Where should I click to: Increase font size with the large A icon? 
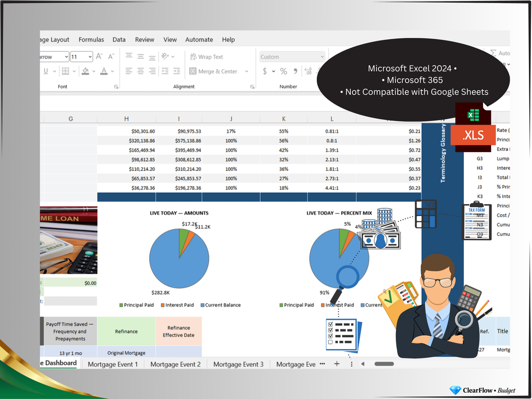[99, 56]
